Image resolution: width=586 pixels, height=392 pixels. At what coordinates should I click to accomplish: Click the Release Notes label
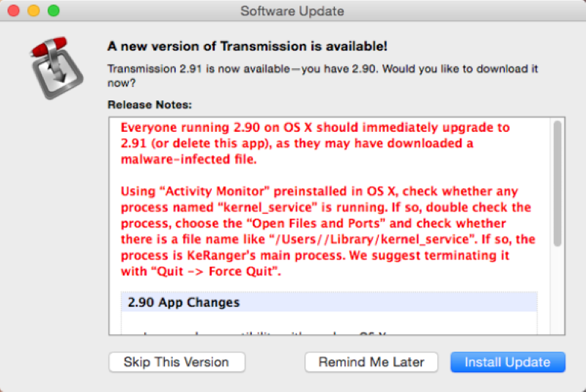[149, 105]
